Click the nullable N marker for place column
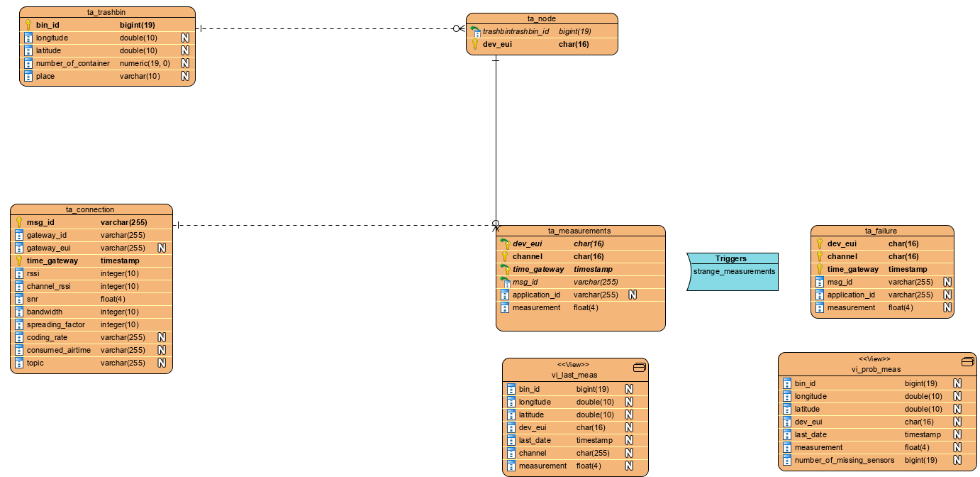The width and height of the screenshot is (980, 477). pos(185,76)
